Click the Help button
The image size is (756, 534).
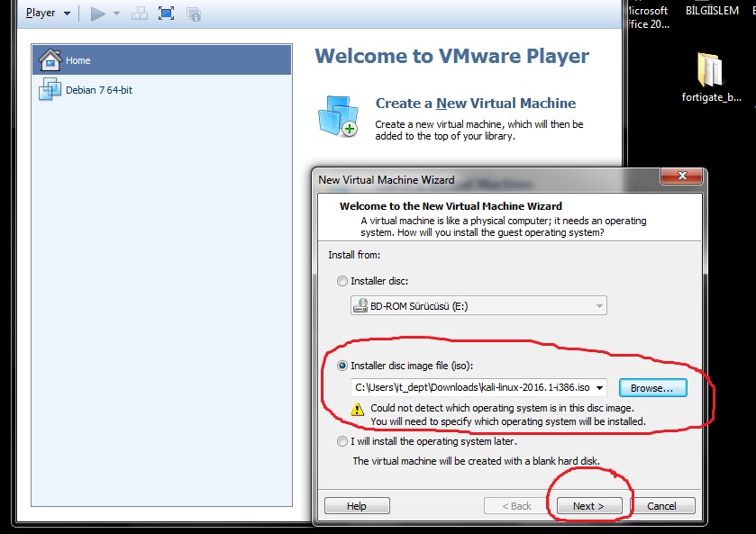click(357, 506)
